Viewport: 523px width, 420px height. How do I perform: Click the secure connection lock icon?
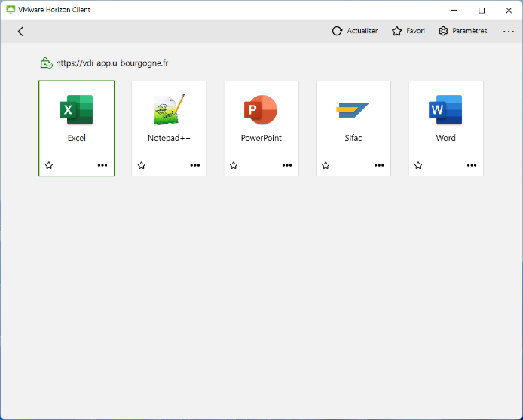tap(47, 63)
